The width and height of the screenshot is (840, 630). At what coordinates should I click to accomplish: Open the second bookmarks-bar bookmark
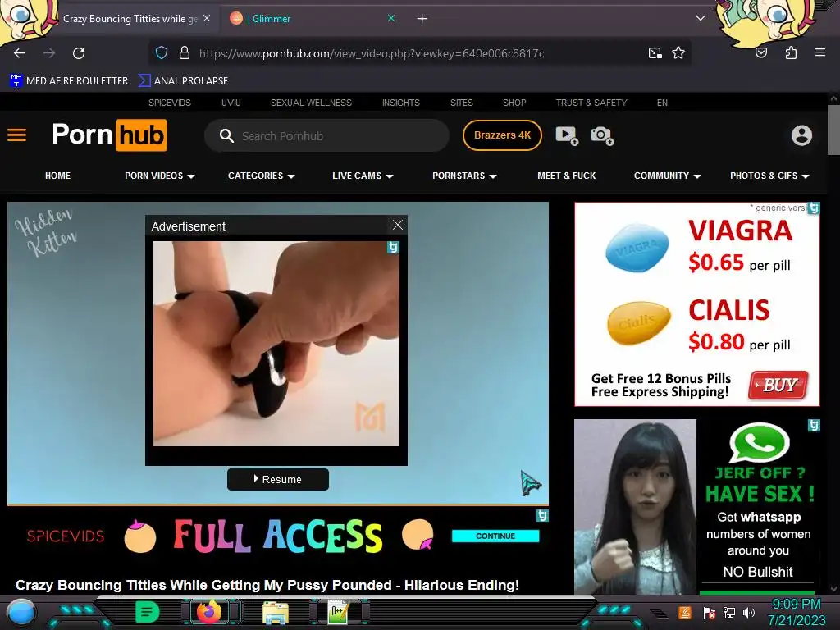coord(183,81)
